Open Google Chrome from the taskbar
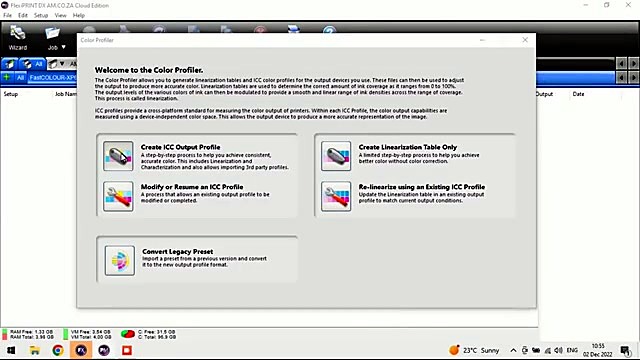Screen dimensions: 640x360 pos(58,350)
